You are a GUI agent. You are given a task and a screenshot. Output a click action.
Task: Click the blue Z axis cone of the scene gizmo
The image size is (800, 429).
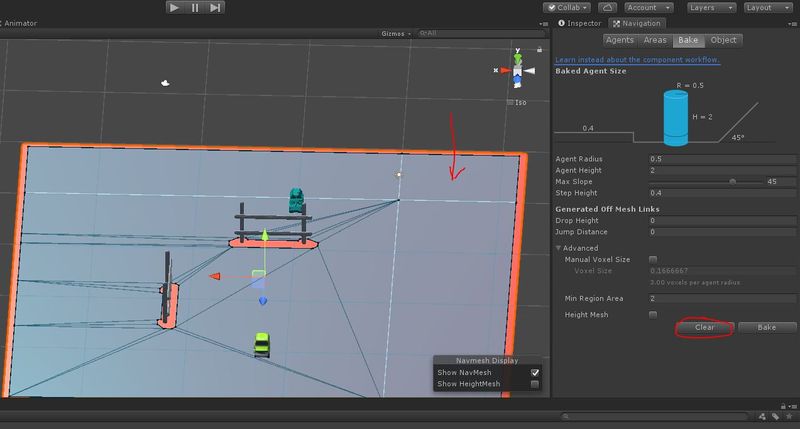517,81
